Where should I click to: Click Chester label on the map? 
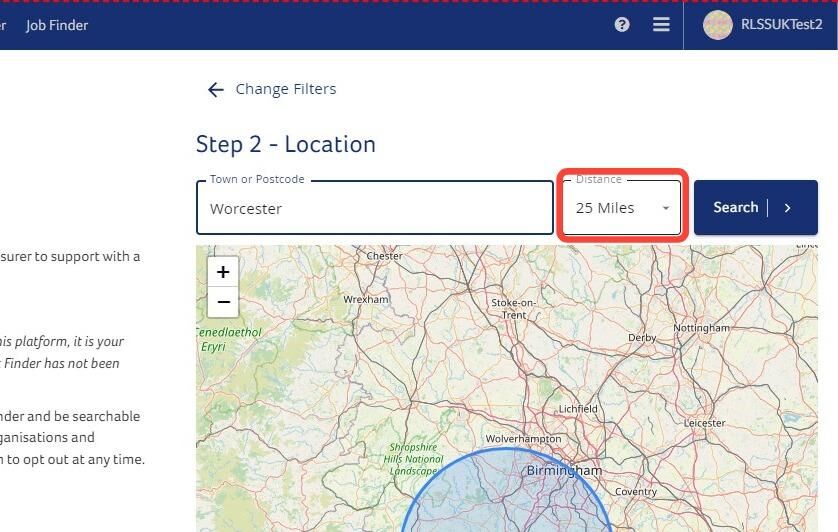pos(384,256)
